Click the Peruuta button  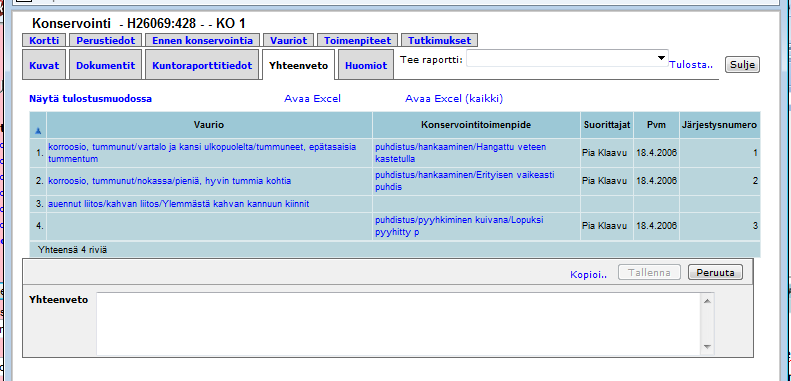pyautogui.click(x=715, y=273)
